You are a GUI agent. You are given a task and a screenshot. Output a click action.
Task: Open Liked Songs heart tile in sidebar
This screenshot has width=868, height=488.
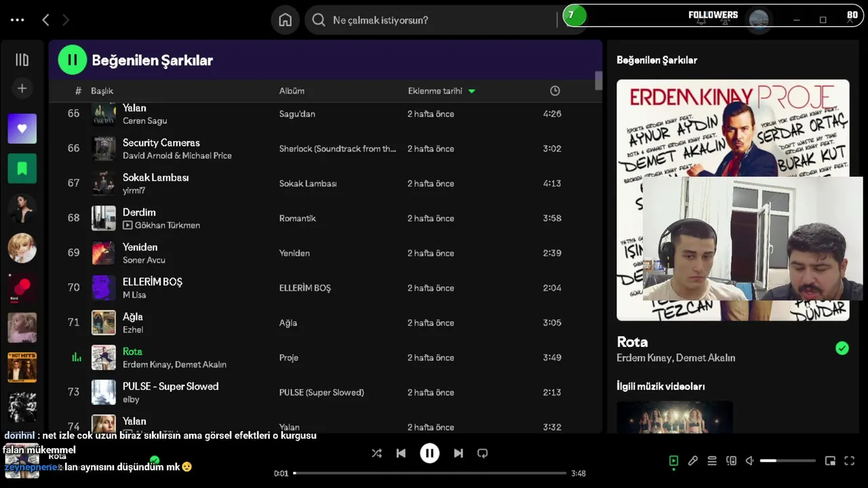pos(22,129)
